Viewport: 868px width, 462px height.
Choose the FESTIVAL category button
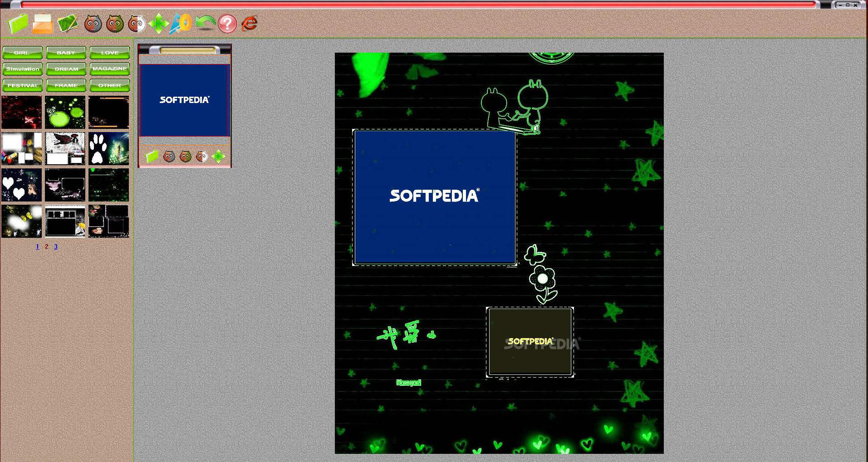[22, 85]
